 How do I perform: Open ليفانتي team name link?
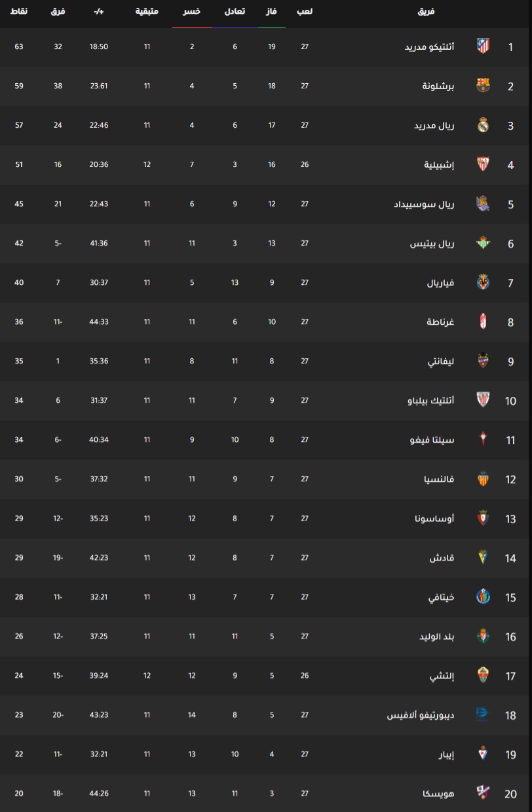tap(440, 361)
